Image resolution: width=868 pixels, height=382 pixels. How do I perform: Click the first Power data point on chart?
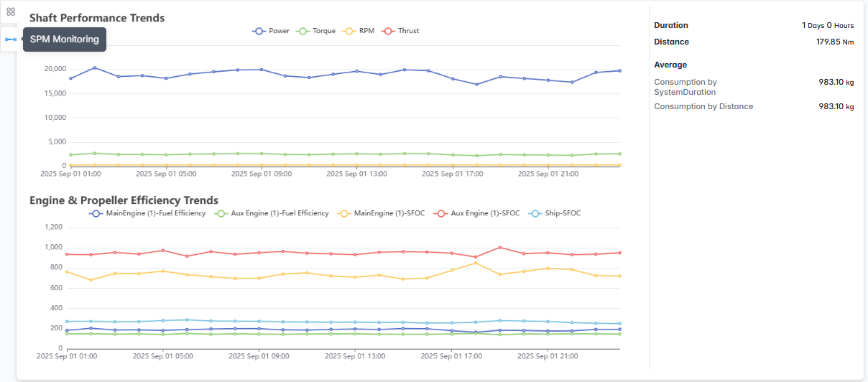coord(70,78)
